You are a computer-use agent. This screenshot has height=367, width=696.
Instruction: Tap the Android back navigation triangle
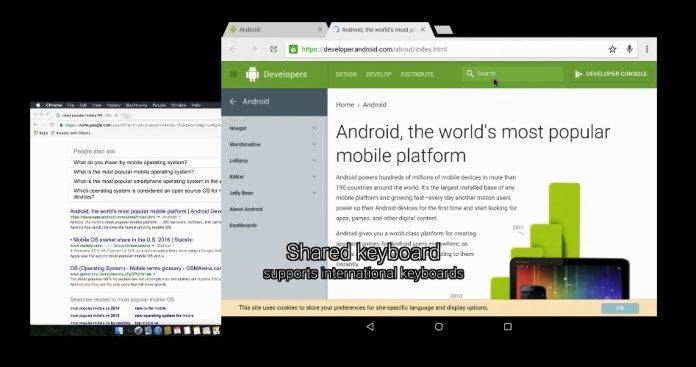(x=370, y=327)
